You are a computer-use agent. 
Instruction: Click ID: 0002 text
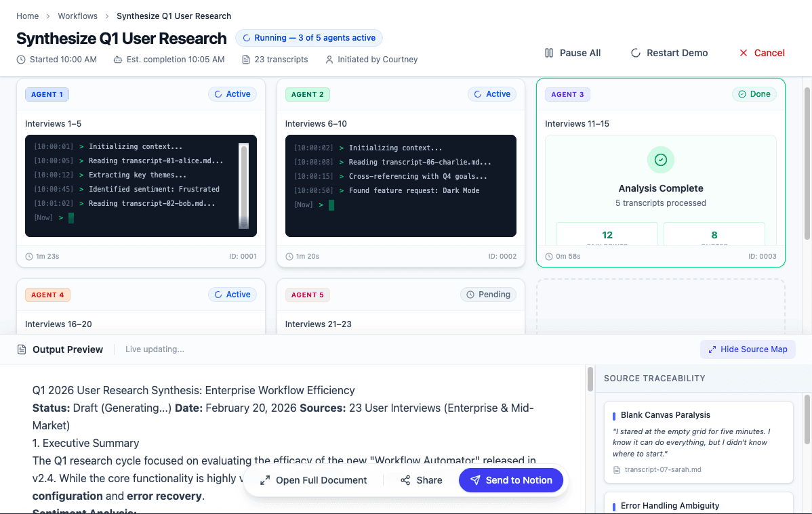point(502,256)
